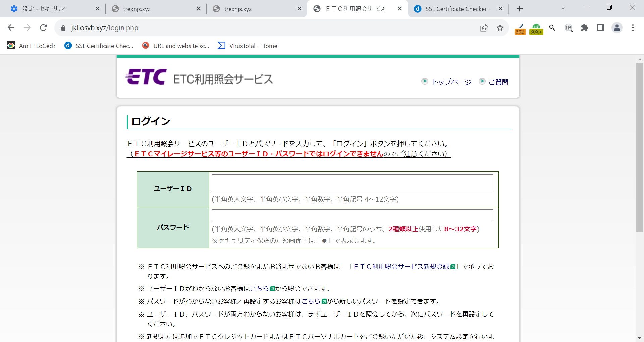Click the ETC logo image
This screenshot has width=644, height=342.
point(146,77)
